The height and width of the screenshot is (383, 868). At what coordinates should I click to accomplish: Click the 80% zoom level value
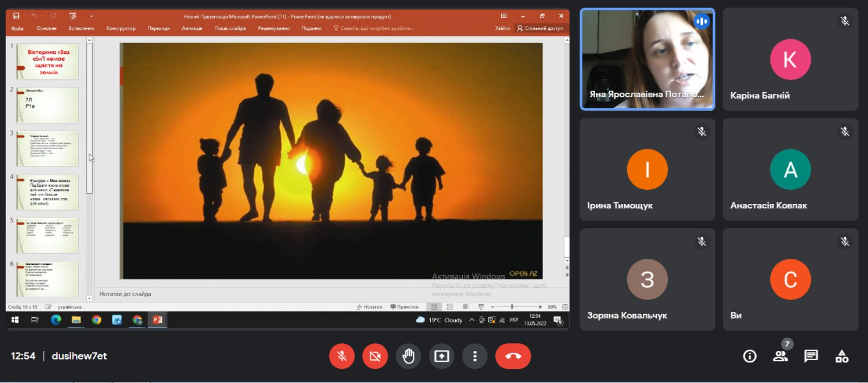(x=552, y=307)
